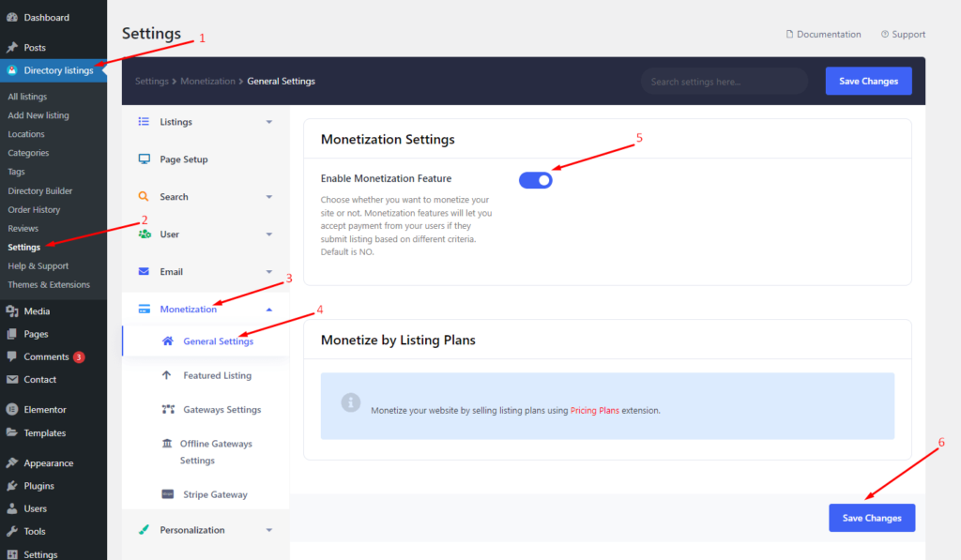Open the Tags submenu item
This screenshot has width=961, height=560.
(x=16, y=172)
